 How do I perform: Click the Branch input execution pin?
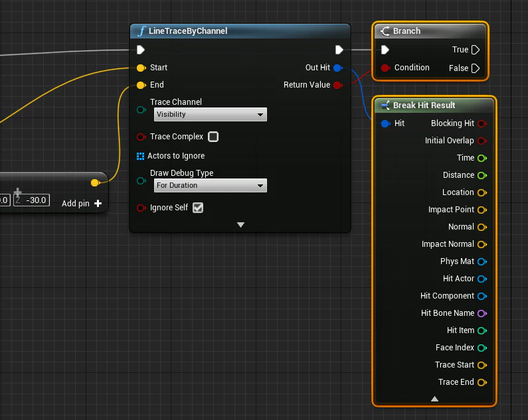[385, 50]
